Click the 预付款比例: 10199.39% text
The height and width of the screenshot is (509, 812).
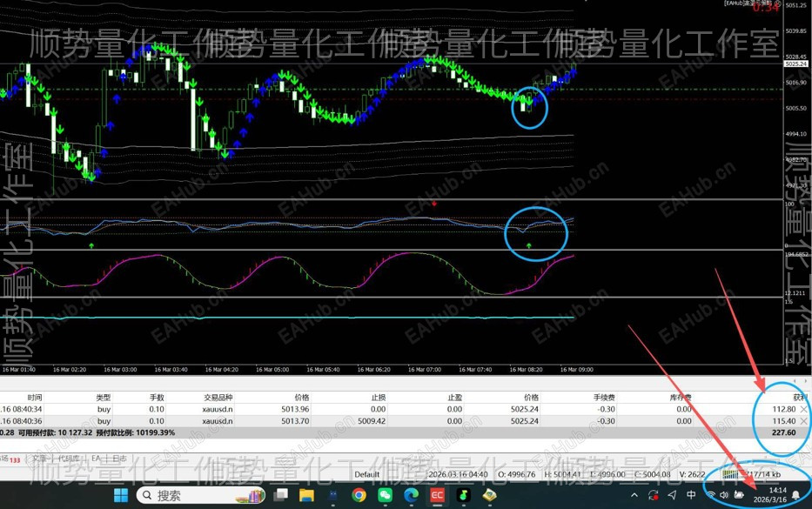tap(136, 432)
